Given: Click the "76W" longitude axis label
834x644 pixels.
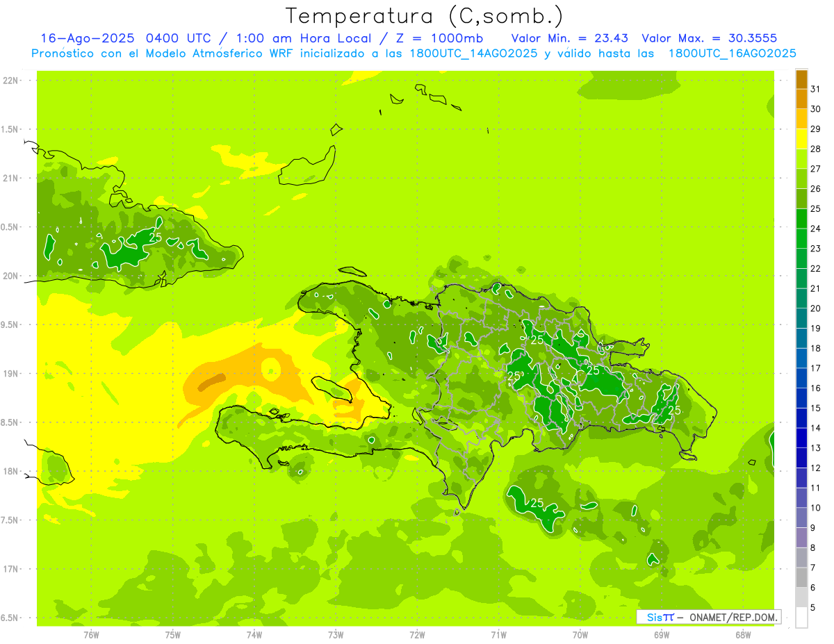Looking at the screenshot, I should click(x=91, y=635).
